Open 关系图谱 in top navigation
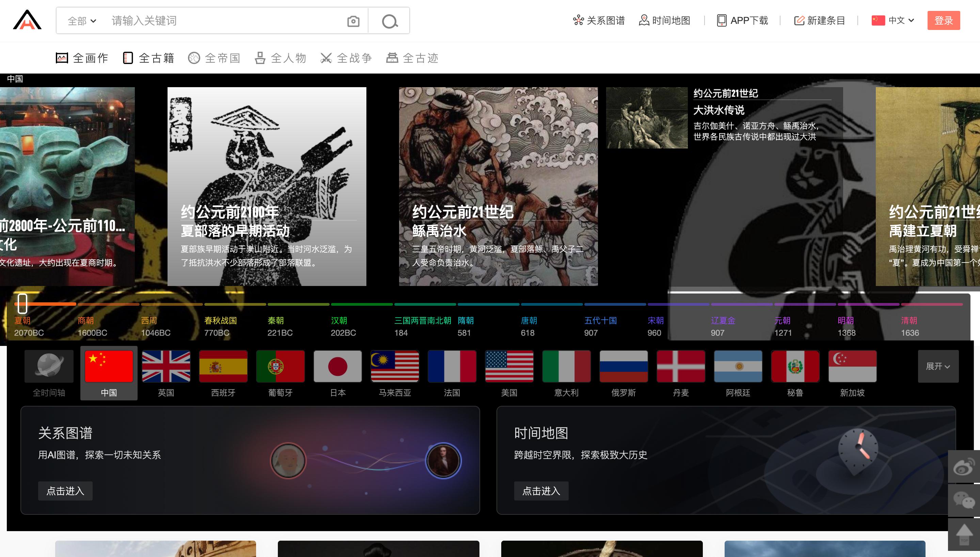Viewport: 980px width, 557px height. [x=599, y=20]
